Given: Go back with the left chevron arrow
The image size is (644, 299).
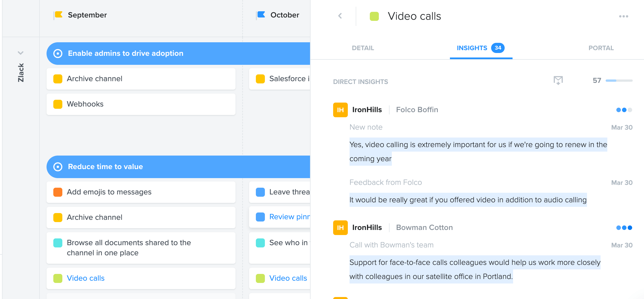Looking at the screenshot, I should coord(340,16).
